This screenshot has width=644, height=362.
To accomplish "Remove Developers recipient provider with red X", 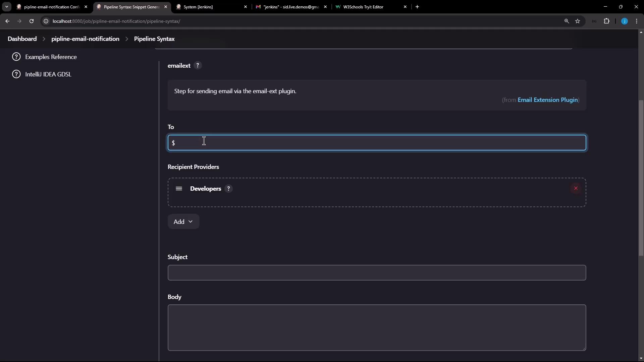I will click(576, 188).
